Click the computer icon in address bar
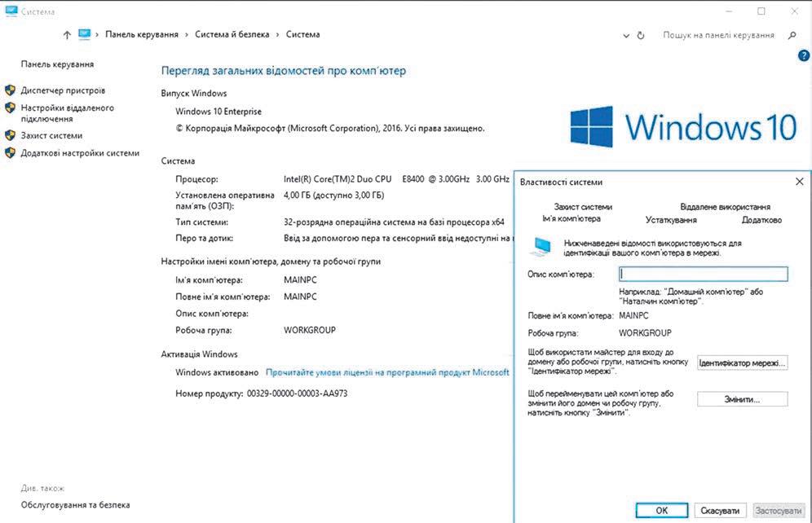This screenshot has height=523, width=812. (85, 34)
